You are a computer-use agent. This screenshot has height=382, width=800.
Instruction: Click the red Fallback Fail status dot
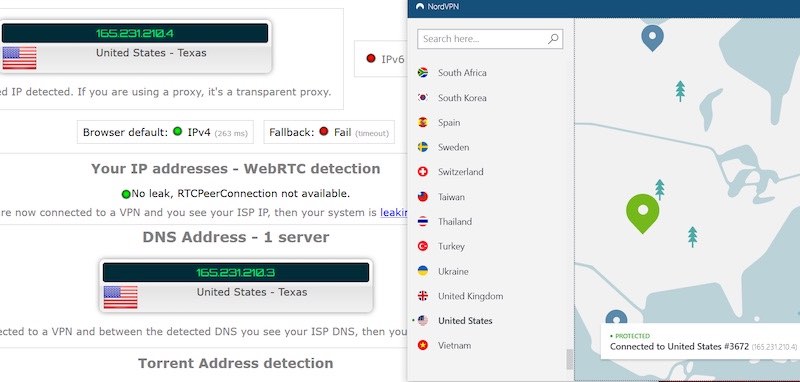pos(323,132)
